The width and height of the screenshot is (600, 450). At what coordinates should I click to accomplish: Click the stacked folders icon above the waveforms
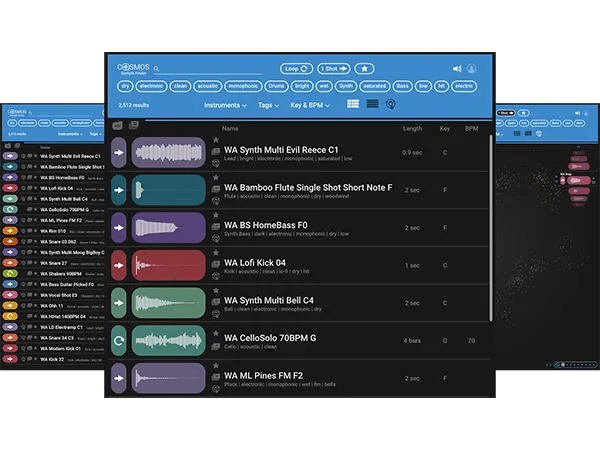(x=134, y=125)
